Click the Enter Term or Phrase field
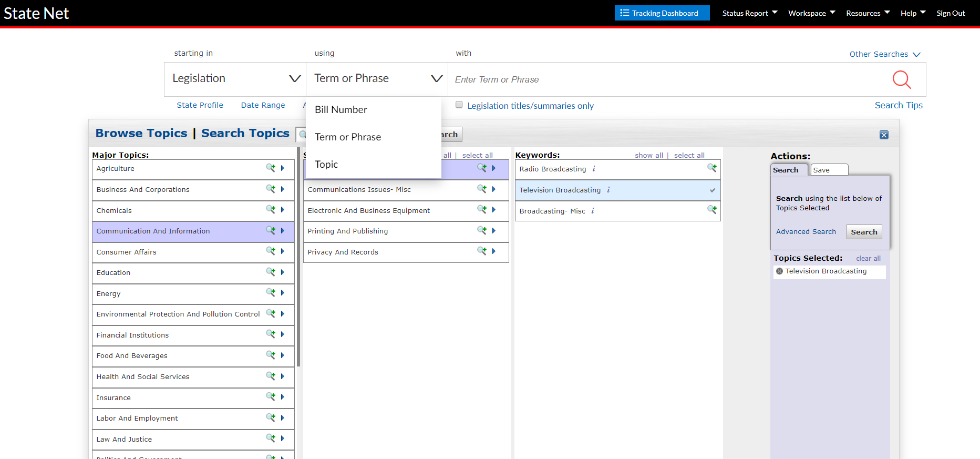Viewport: 980px width, 459px height. (667, 79)
